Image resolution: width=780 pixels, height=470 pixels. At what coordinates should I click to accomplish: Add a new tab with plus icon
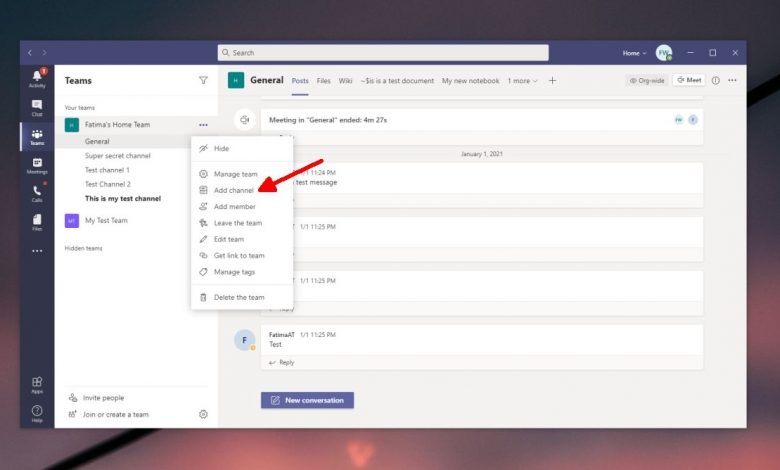[552, 81]
